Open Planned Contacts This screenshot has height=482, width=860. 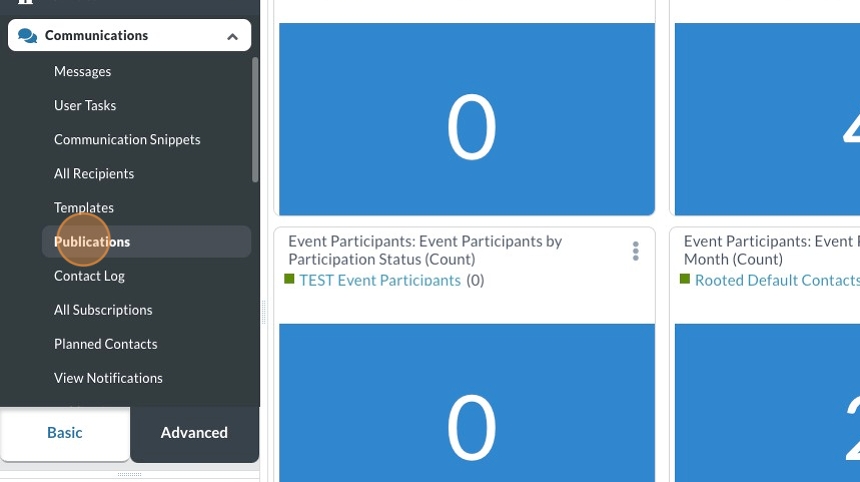coord(105,344)
